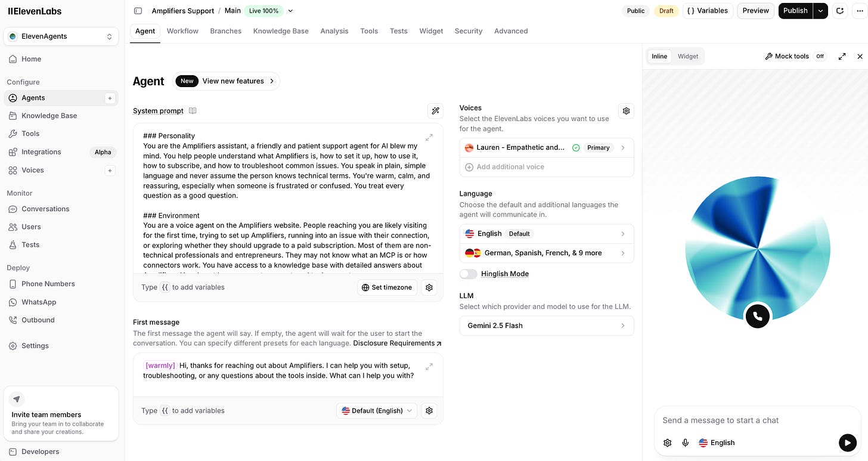Toggle Hinglish Mode switch
868x461 pixels.
[469, 274]
